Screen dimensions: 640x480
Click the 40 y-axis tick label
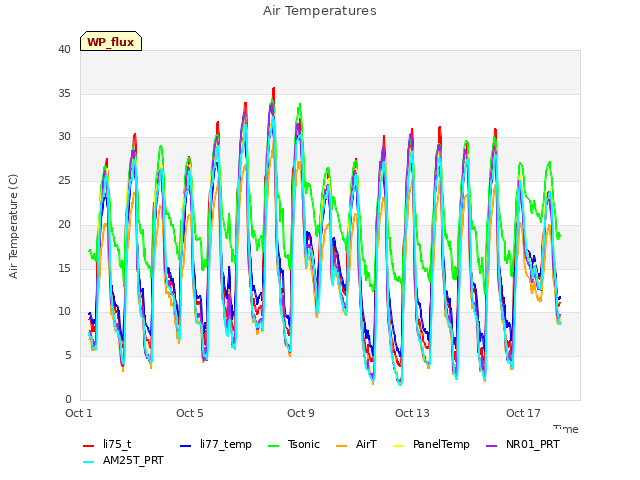click(x=64, y=49)
